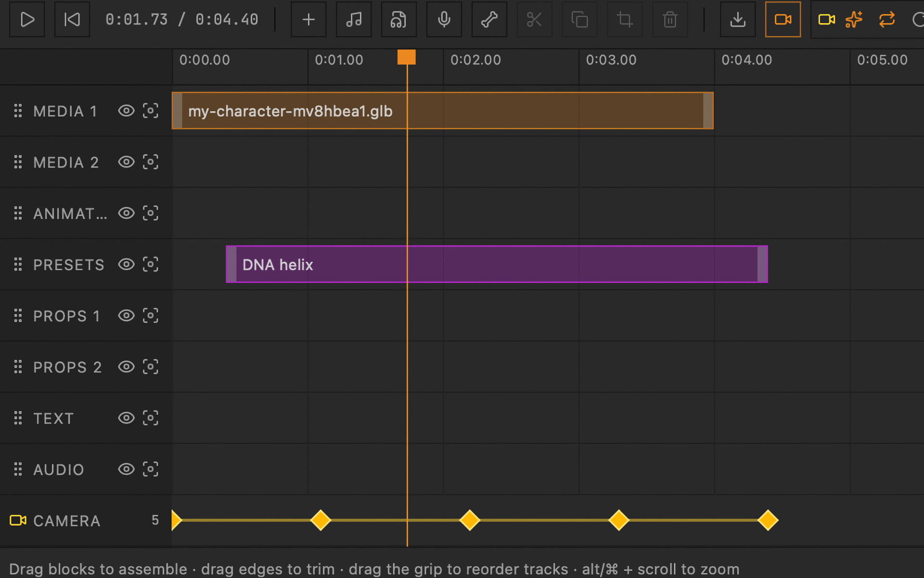Toggle the AUDIO track eye icon
924x578 pixels.
[x=126, y=469]
